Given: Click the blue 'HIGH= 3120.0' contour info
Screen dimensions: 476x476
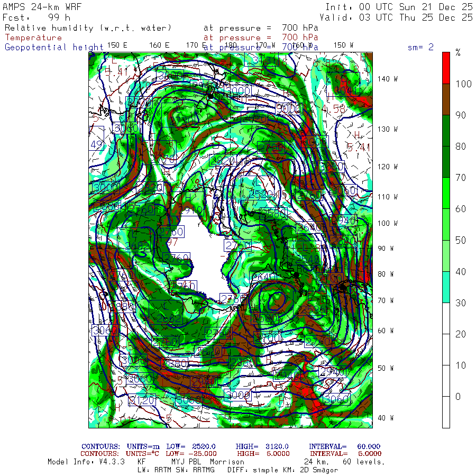Looking at the screenshot, I should pyautogui.click(x=262, y=446).
